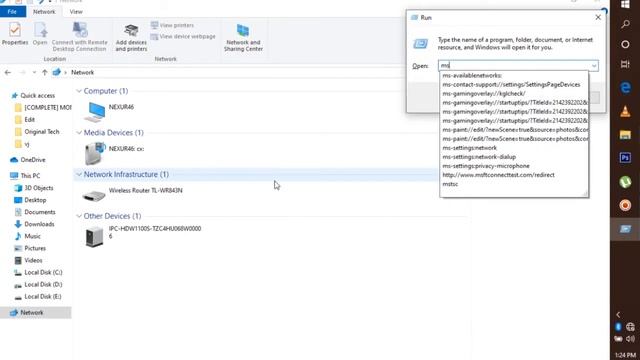Click Connect with Remote Desktop Connection

tap(80, 38)
